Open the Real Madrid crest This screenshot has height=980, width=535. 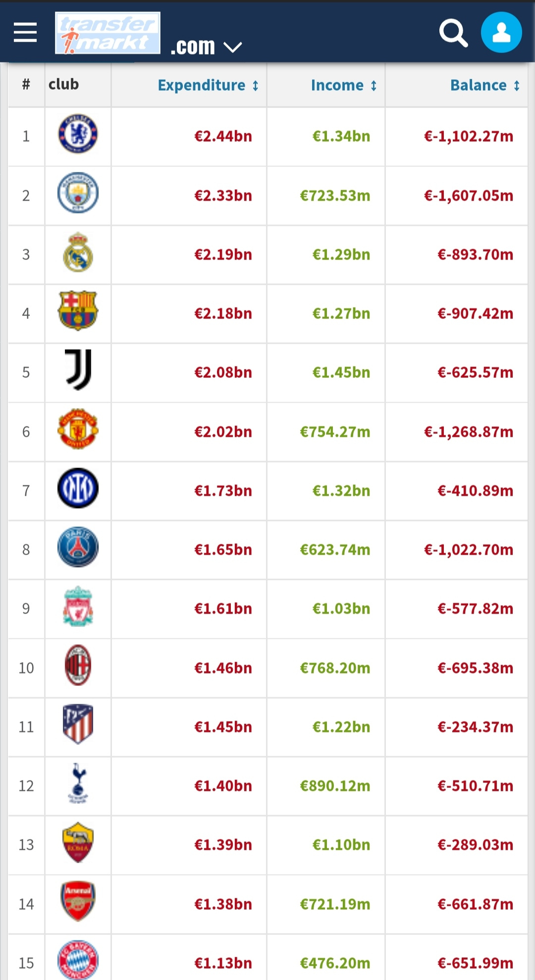[78, 252]
